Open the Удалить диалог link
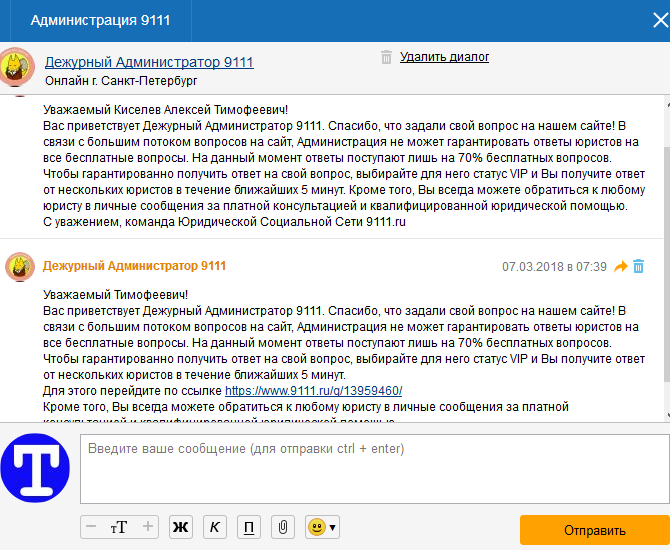Image resolution: width=670 pixels, height=550 pixels. click(x=444, y=57)
